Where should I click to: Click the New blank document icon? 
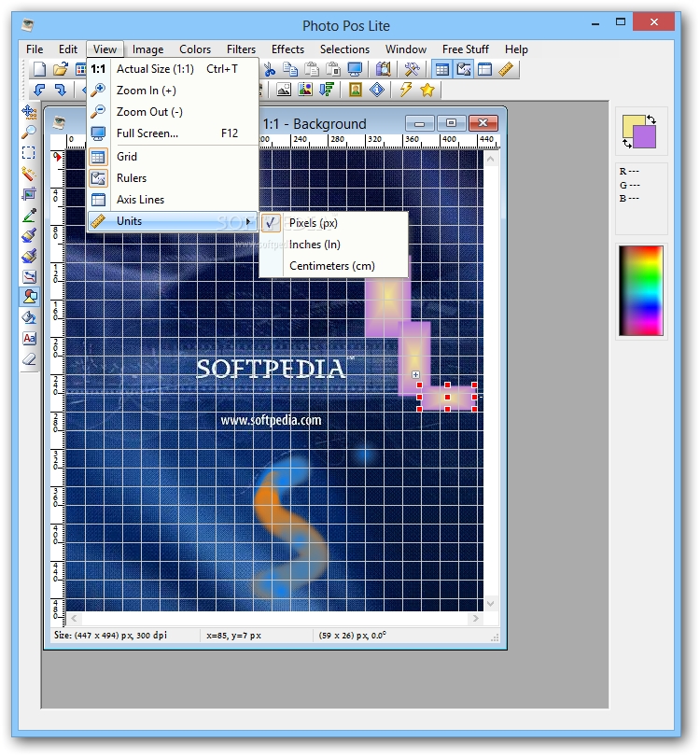[x=39, y=69]
